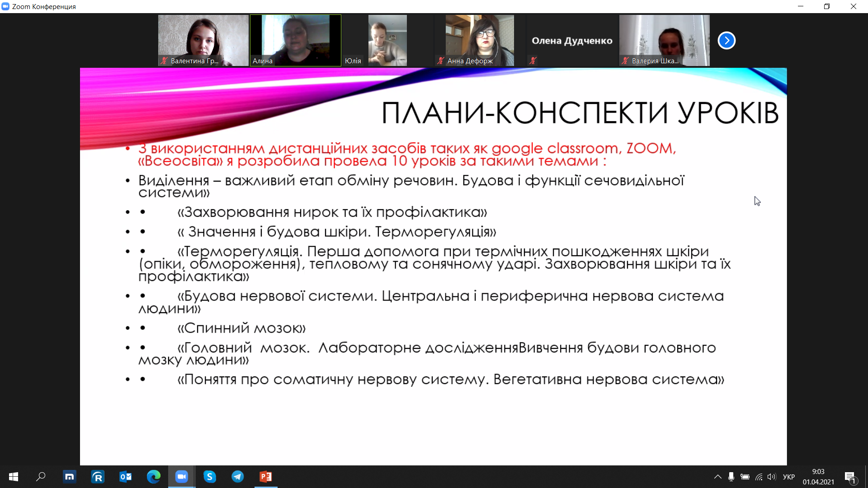Select Алина's video thumbnail
This screenshot has height=488, width=868.
click(296, 41)
